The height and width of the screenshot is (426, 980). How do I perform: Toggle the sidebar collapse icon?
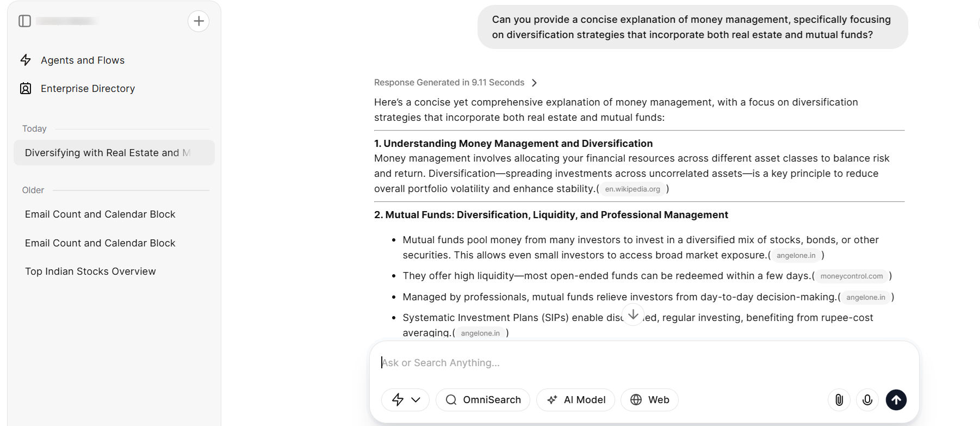[x=24, y=21]
